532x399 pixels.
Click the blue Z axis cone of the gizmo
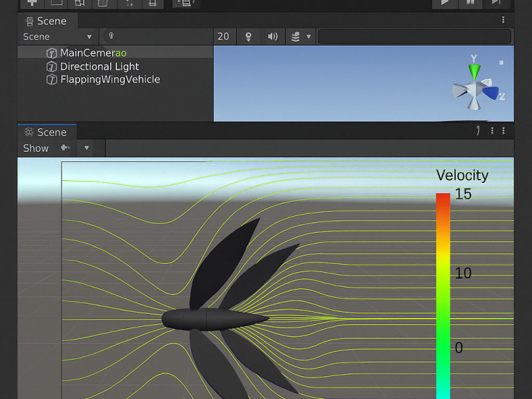point(491,93)
